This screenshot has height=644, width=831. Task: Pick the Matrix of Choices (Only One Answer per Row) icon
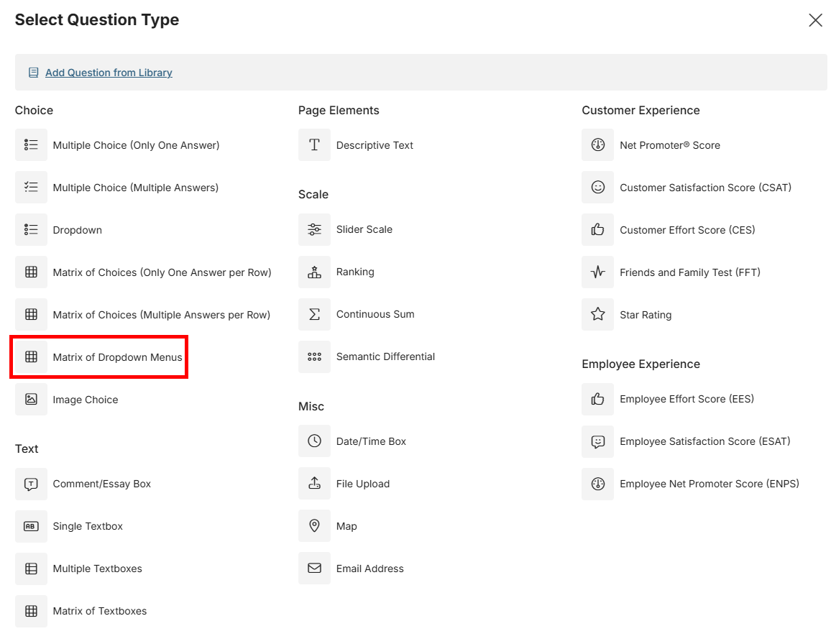tap(31, 272)
